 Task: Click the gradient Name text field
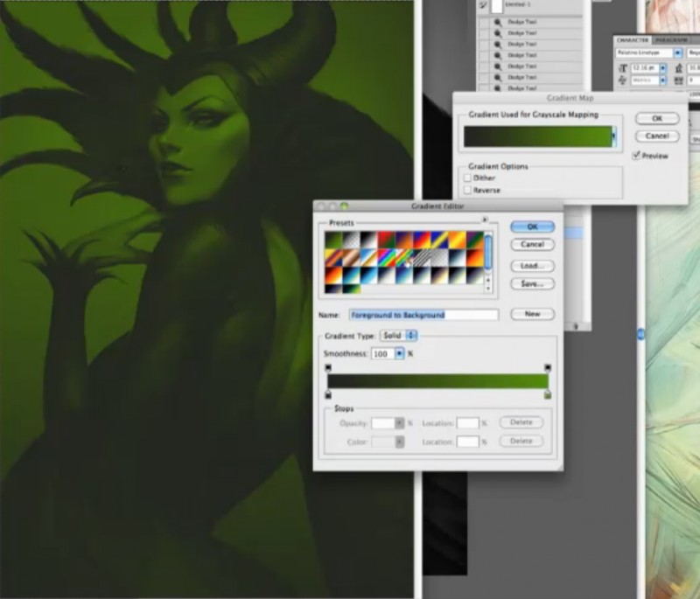423,315
